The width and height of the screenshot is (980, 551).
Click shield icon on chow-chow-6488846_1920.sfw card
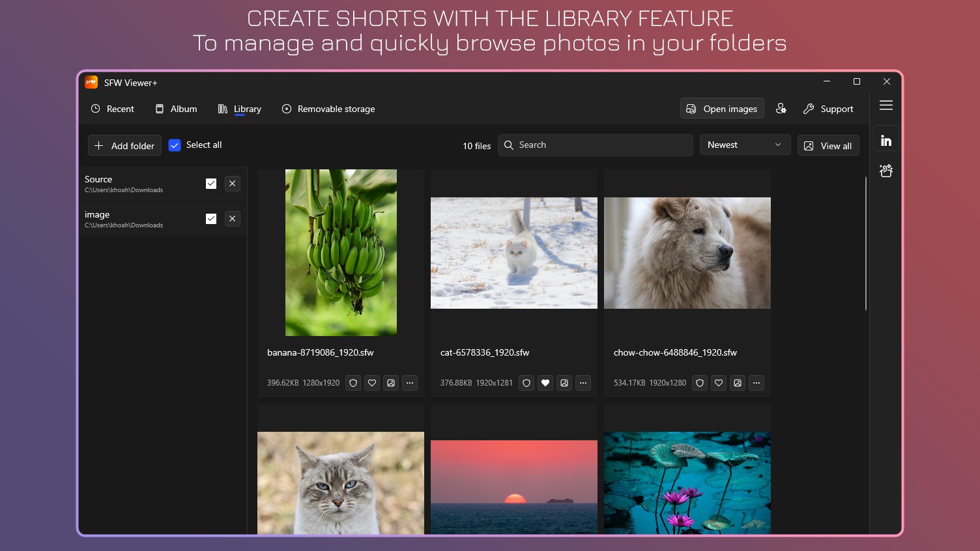[x=700, y=383]
